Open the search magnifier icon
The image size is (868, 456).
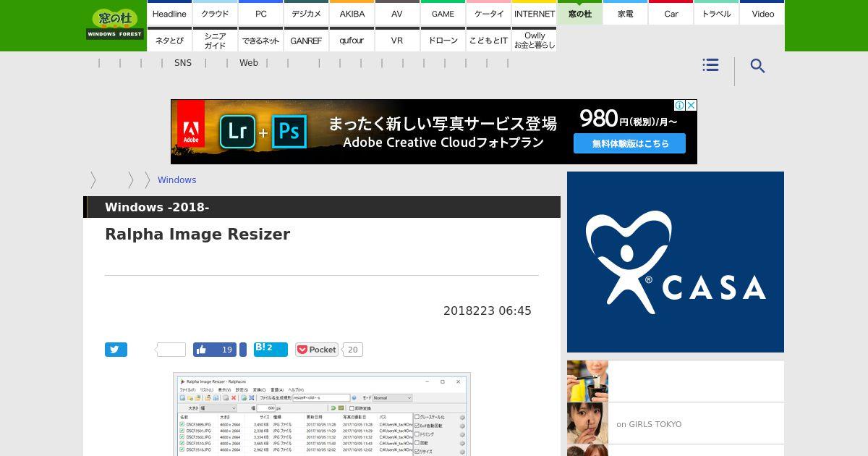point(757,66)
